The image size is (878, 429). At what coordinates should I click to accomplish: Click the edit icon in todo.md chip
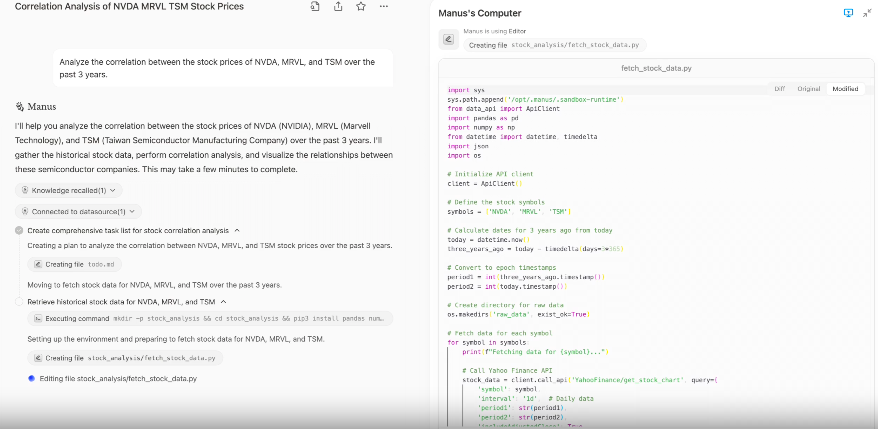[38, 264]
